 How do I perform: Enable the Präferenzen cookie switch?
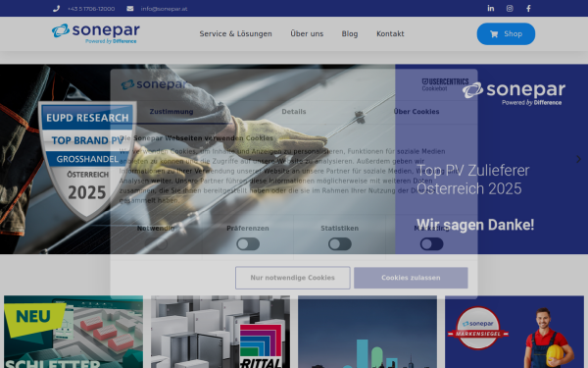[248, 244]
